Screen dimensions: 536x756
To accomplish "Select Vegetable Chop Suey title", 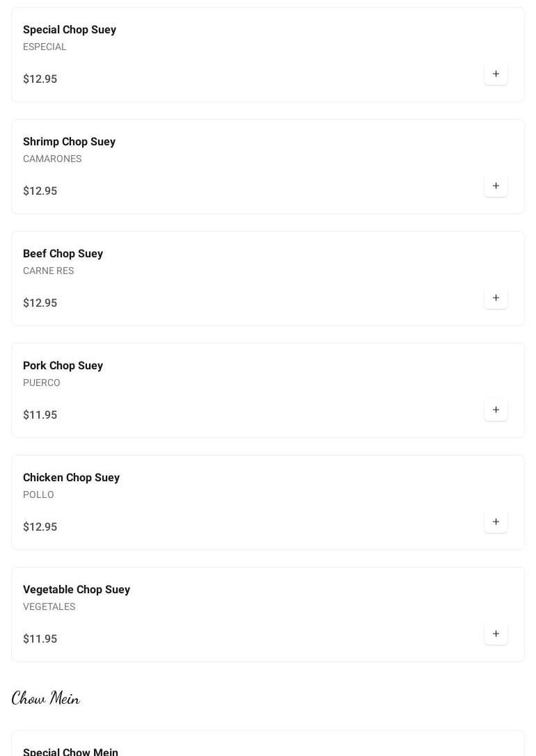I will click(77, 590).
